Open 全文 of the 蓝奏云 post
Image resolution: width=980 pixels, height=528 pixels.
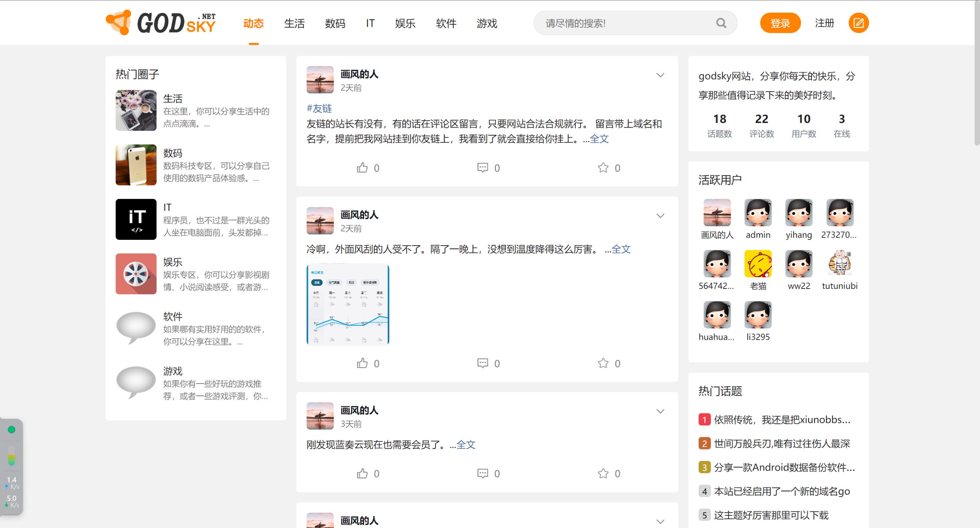coord(466,444)
